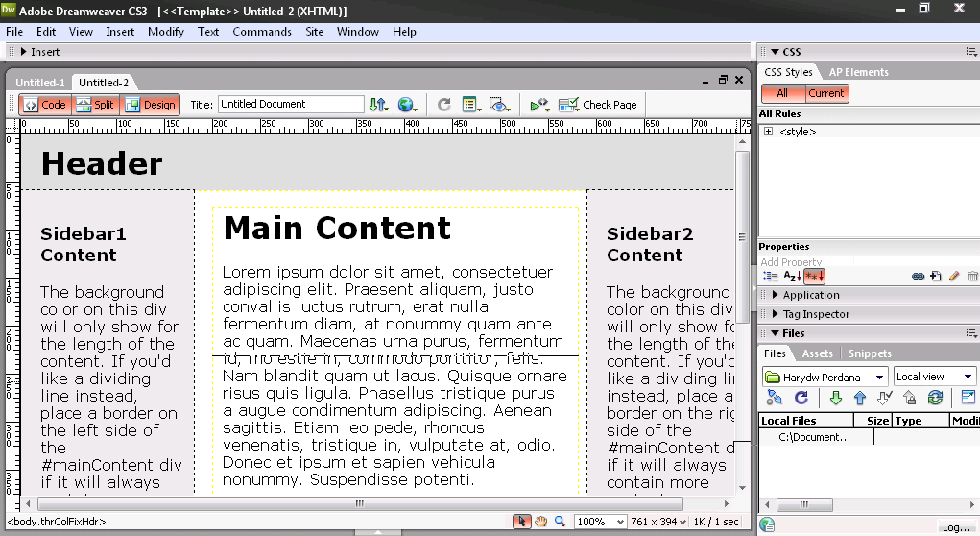The width and height of the screenshot is (980, 536).
Task: Open the Commands menu
Action: (262, 32)
